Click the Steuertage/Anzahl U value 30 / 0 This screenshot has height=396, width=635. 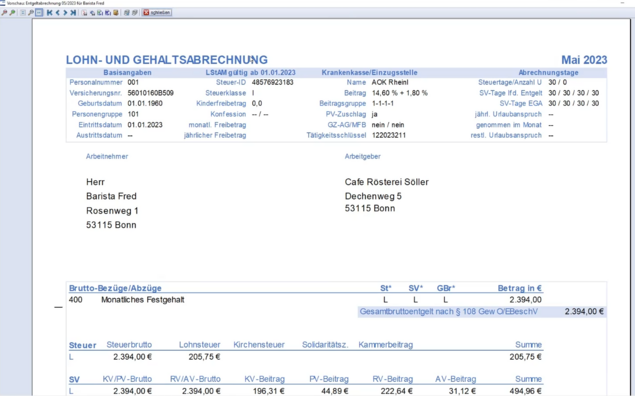(x=558, y=82)
